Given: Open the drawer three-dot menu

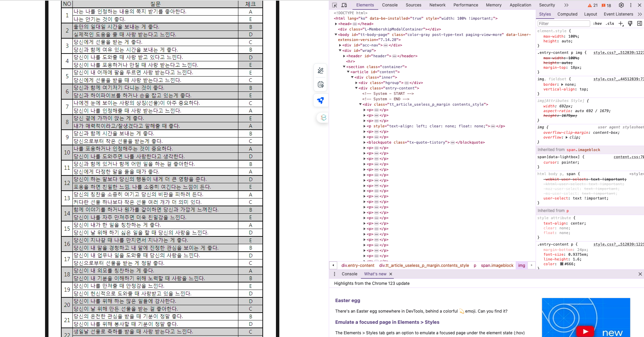Looking at the screenshot, I should (x=335, y=274).
